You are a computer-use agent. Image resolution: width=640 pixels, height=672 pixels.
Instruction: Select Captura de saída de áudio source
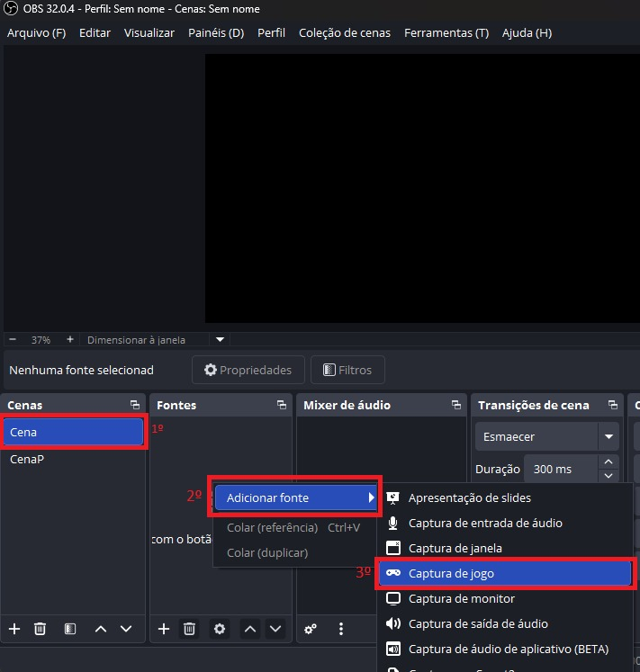504,623
